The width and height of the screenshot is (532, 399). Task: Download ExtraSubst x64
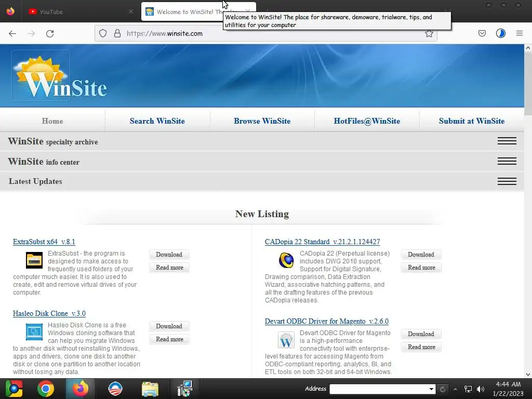click(x=169, y=255)
